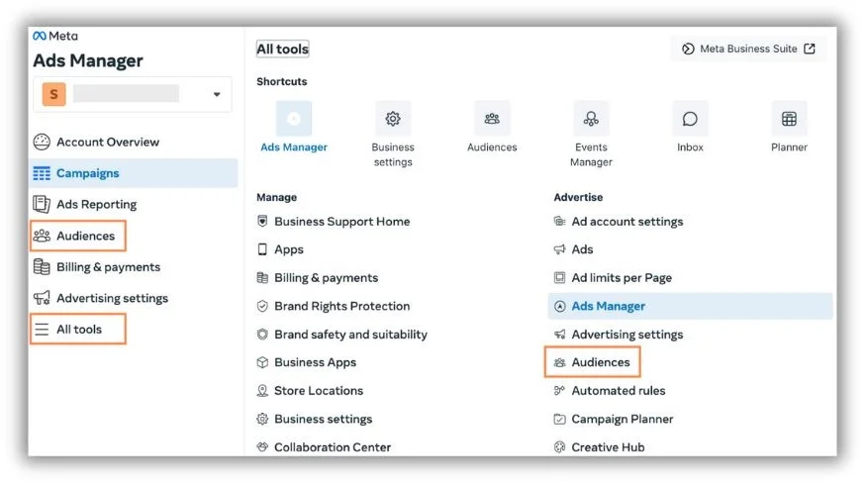
Task: Open Business settings in Manage list
Action: point(324,419)
